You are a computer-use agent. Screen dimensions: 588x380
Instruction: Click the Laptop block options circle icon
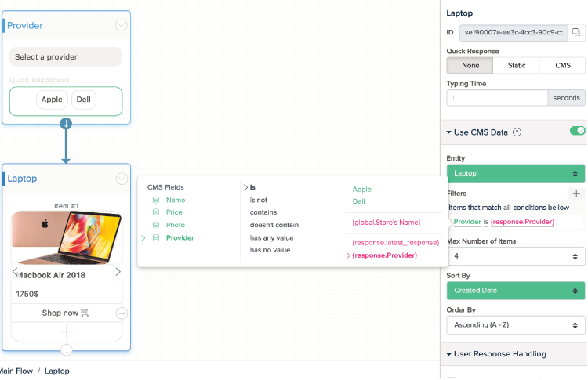121,179
